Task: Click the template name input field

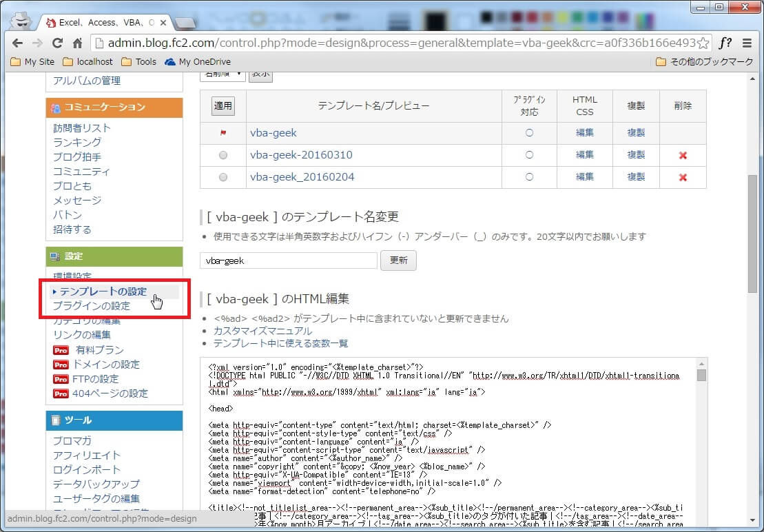Action: click(x=289, y=260)
